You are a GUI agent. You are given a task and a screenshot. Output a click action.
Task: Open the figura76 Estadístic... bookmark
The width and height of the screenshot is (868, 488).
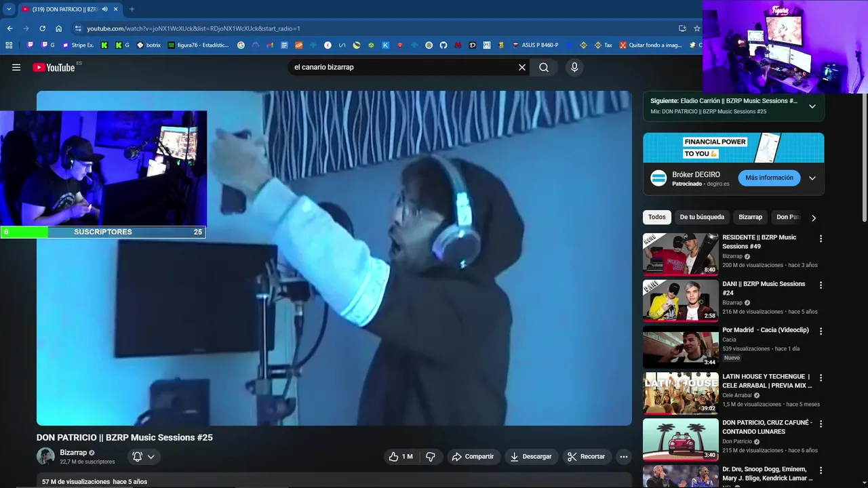click(x=198, y=45)
